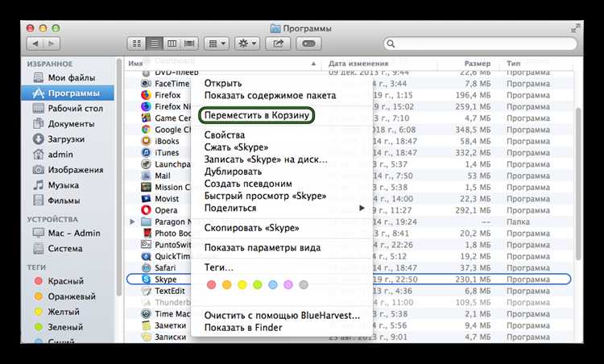
Task: Switch to icon view mode
Action: pyautogui.click(x=137, y=43)
